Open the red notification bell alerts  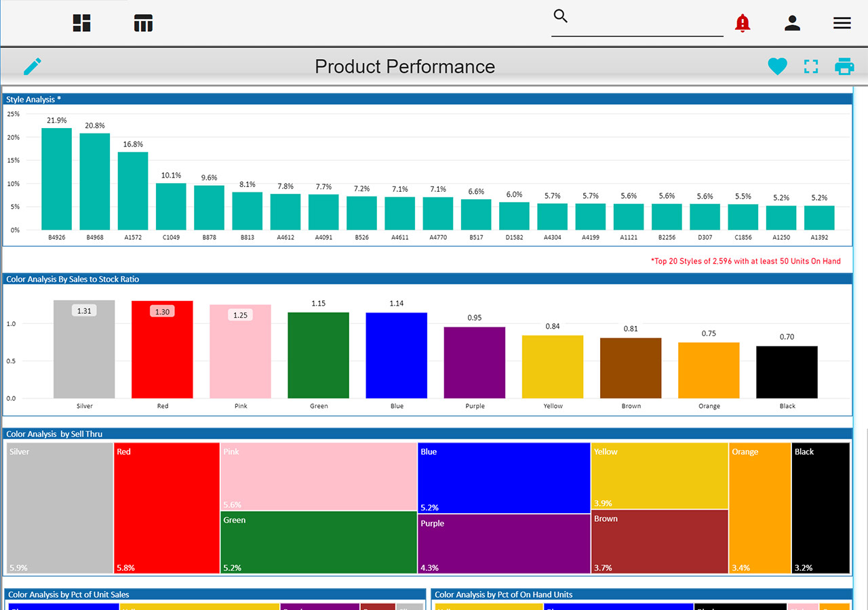click(x=743, y=23)
